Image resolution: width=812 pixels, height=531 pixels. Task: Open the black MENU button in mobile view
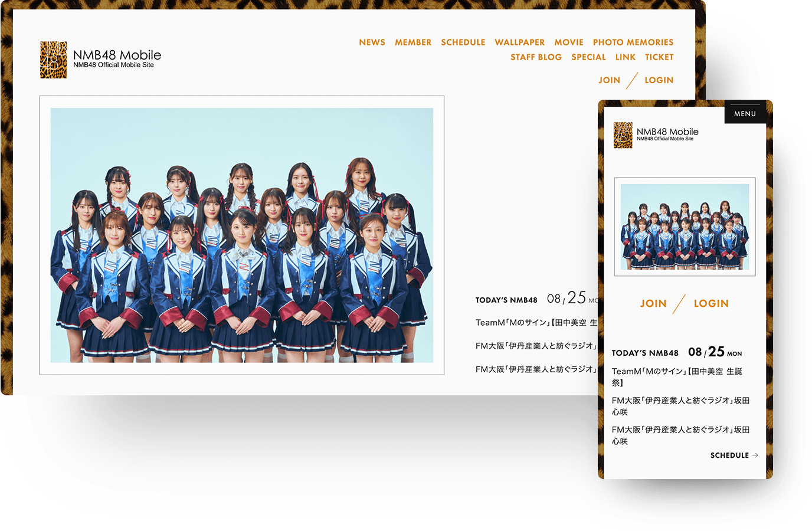(x=745, y=113)
